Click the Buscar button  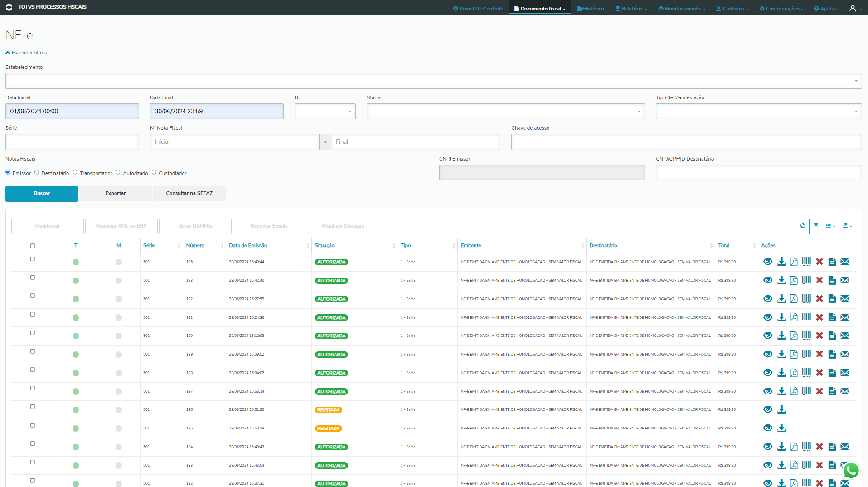[42, 194]
